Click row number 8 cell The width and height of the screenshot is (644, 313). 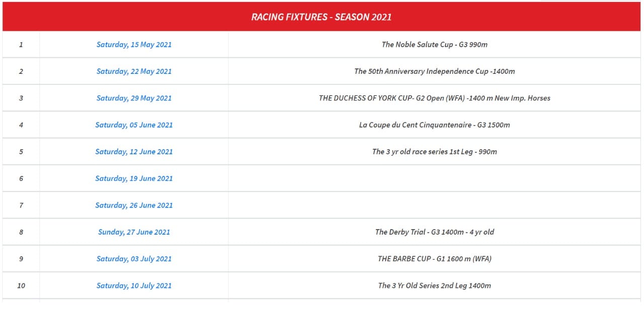click(21, 232)
